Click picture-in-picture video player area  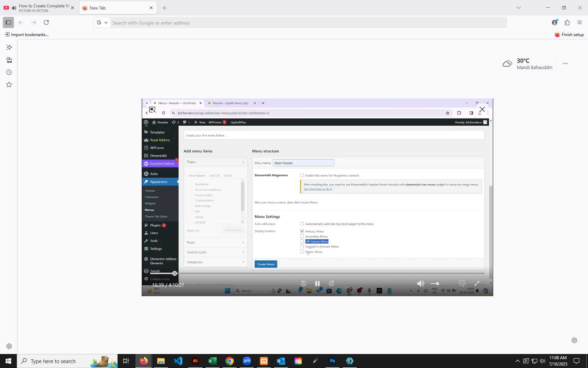coord(317,197)
